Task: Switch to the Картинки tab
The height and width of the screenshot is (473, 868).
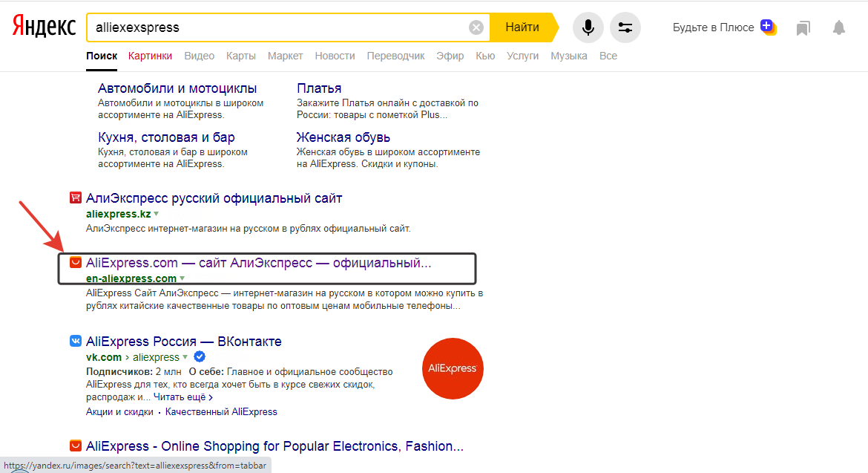Action: (150, 56)
